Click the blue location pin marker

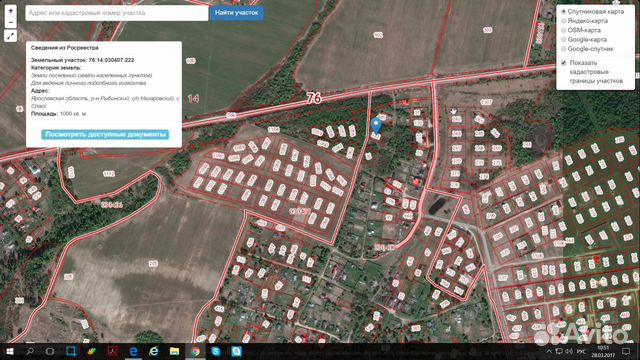376,125
